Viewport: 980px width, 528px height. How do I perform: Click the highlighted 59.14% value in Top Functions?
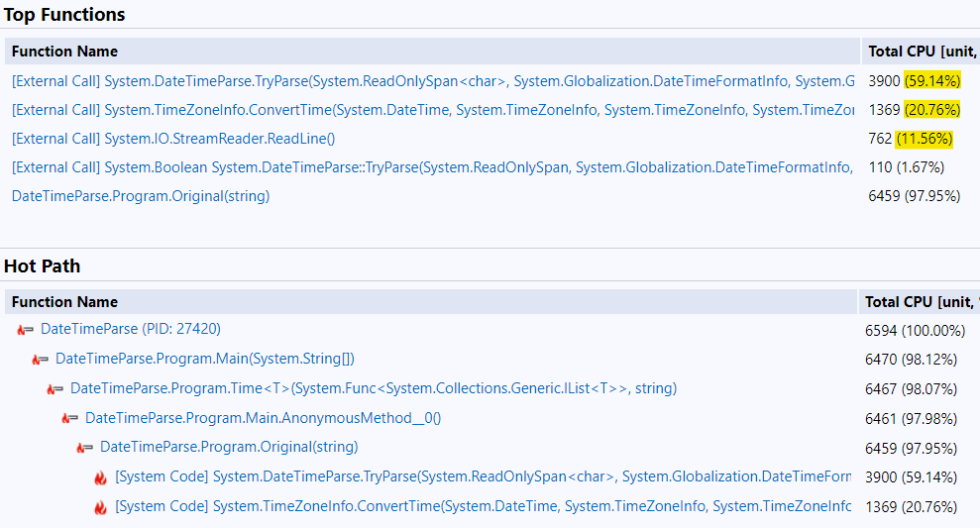pos(931,81)
